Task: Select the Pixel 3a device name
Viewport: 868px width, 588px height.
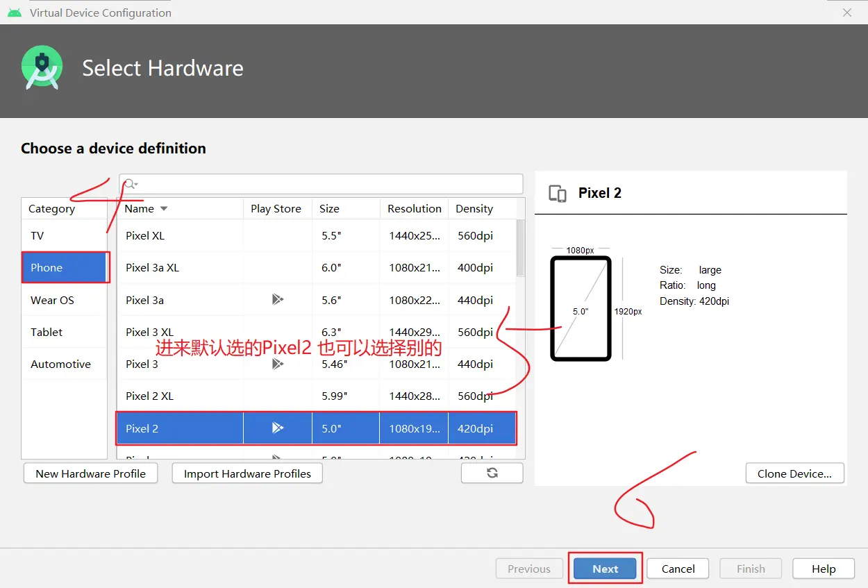Action: tap(144, 300)
